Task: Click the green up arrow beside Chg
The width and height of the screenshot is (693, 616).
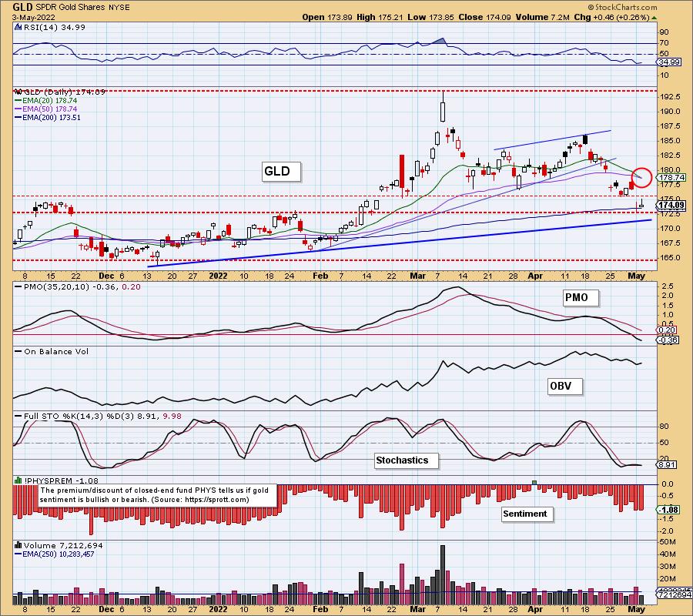Action: [x=654, y=18]
